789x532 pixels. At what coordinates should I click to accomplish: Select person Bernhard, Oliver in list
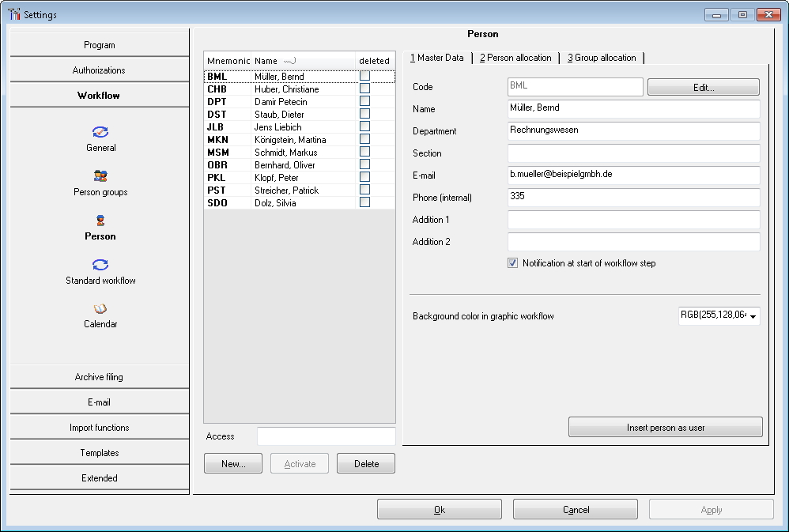tap(300, 164)
